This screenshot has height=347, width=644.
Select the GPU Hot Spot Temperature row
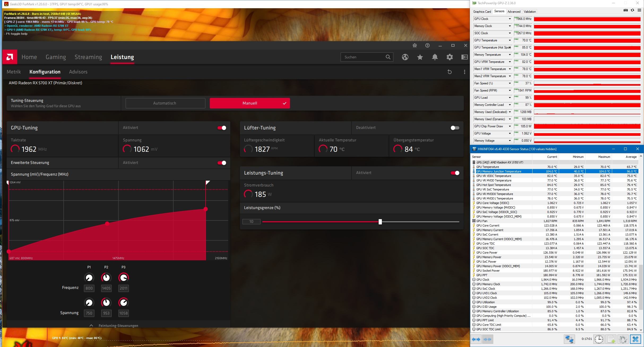coord(555,185)
